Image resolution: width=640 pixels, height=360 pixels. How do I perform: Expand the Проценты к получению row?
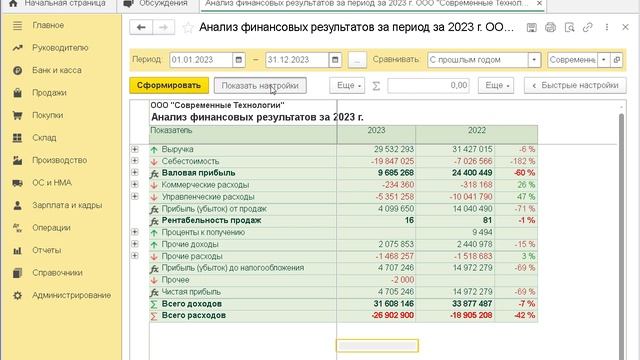coord(135,232)
